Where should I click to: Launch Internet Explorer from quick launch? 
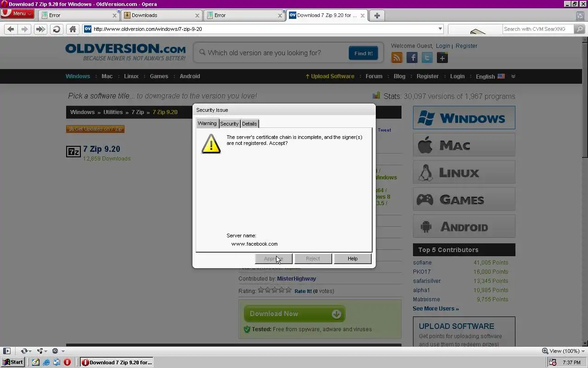tap(46, 362)
